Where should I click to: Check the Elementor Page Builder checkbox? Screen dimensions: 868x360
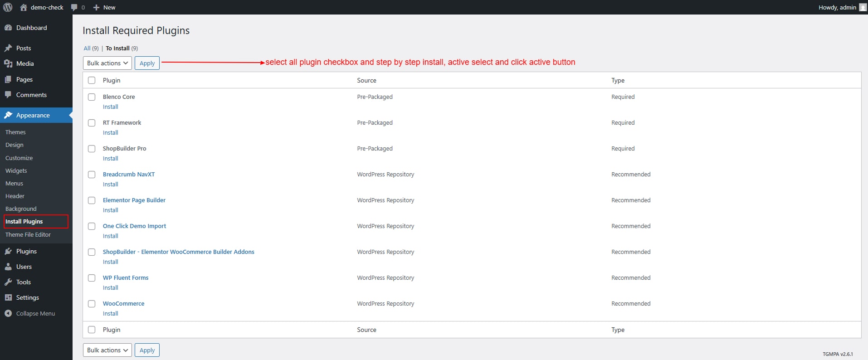coord(92,200)
